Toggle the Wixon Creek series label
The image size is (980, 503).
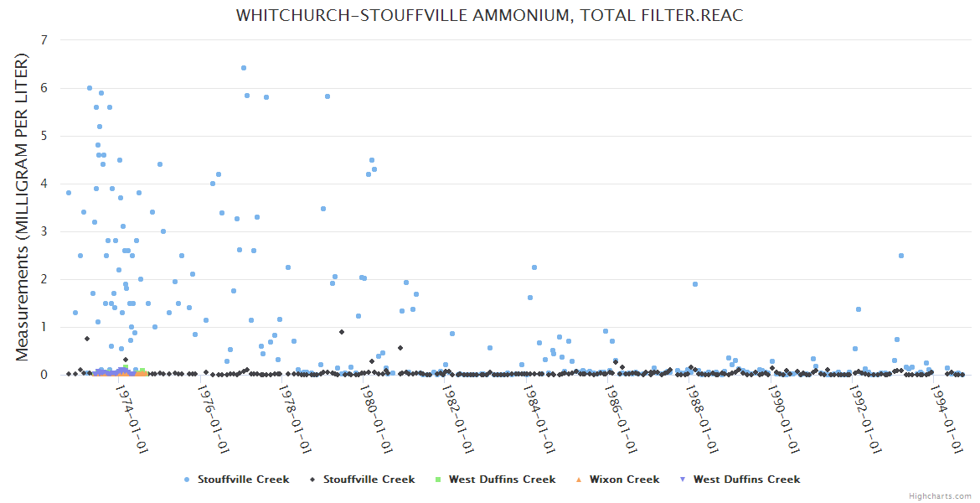point(624,480)
